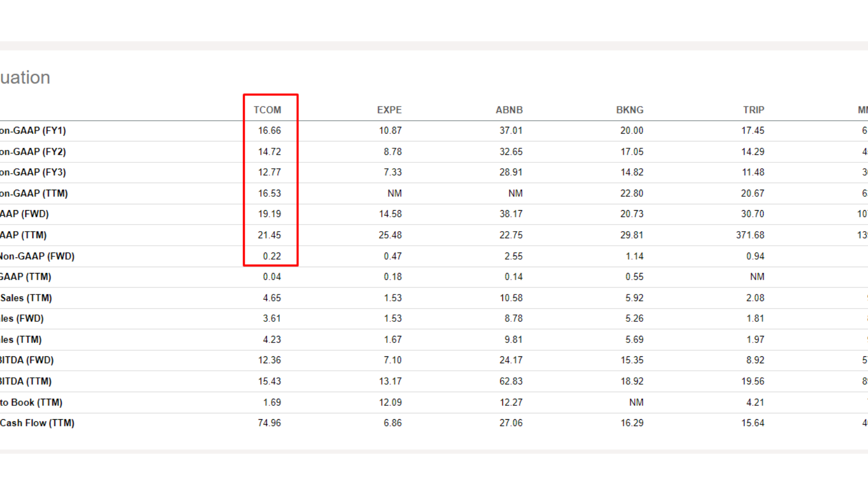
Task: Click the EXPE value 14.58
Action: click(x=390, y=214)
